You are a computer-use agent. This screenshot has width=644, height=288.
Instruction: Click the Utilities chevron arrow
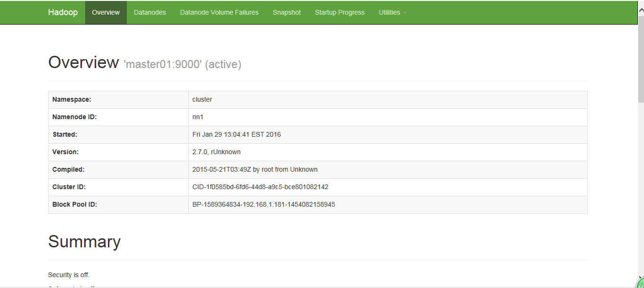pyautogui.click(x=405, y=13)
